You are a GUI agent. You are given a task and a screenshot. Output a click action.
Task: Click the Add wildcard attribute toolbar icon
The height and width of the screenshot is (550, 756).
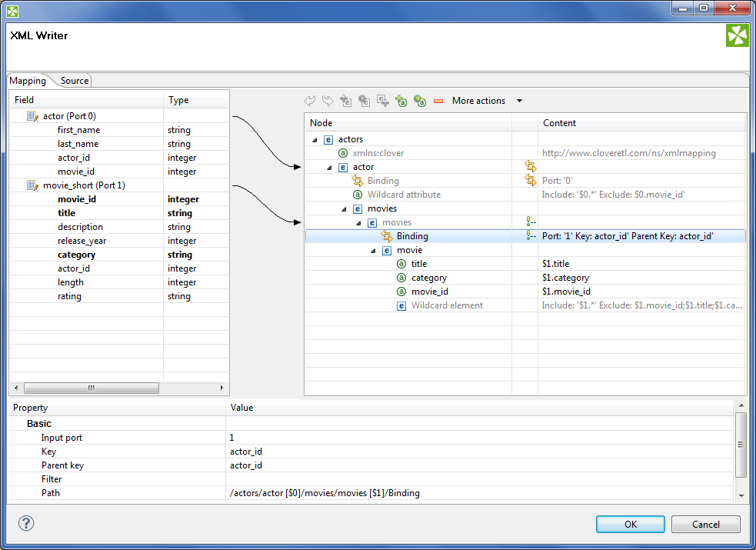(420, 100)
